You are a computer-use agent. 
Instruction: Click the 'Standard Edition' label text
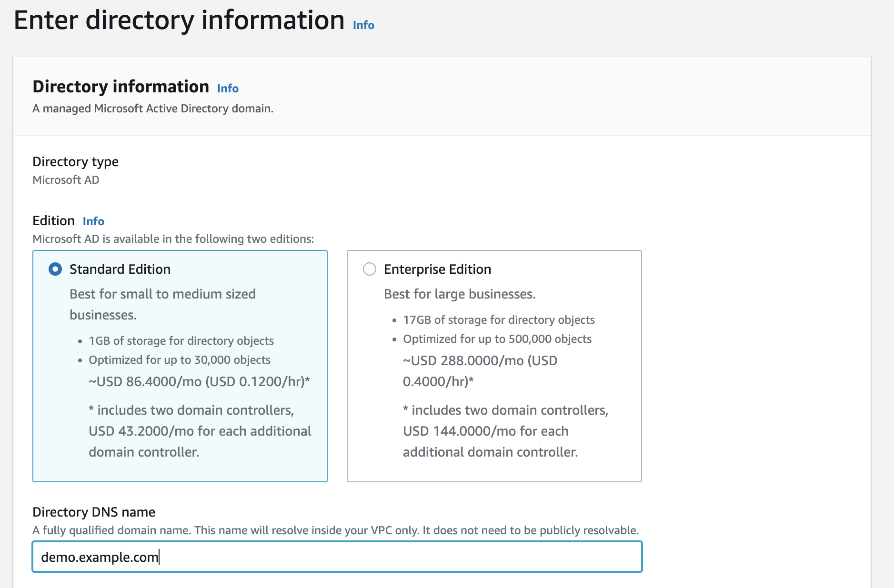[120, 269]
